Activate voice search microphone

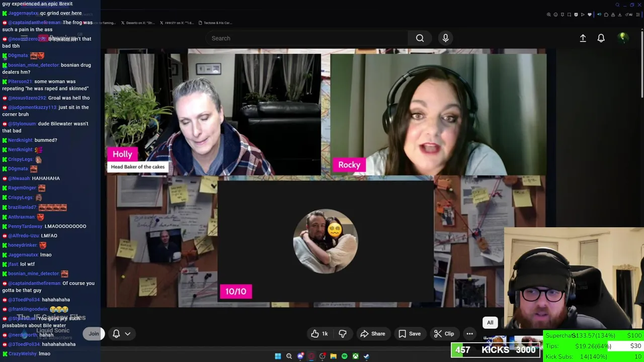click(445, 38)
